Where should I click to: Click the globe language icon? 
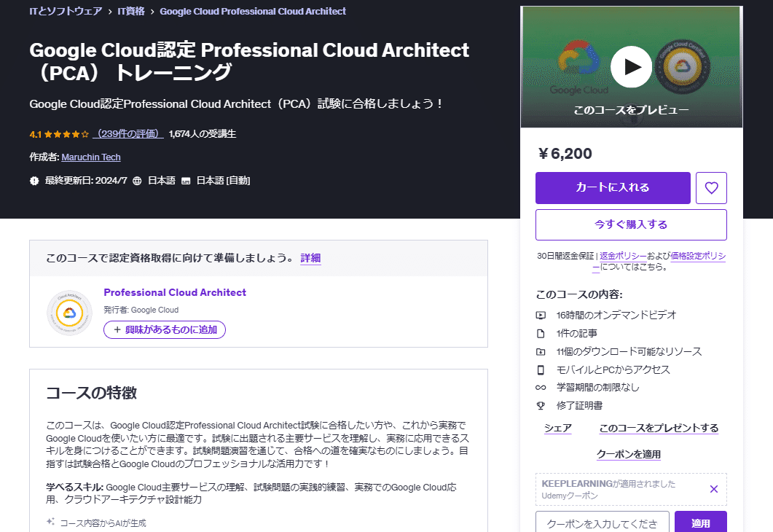(137, 181)
